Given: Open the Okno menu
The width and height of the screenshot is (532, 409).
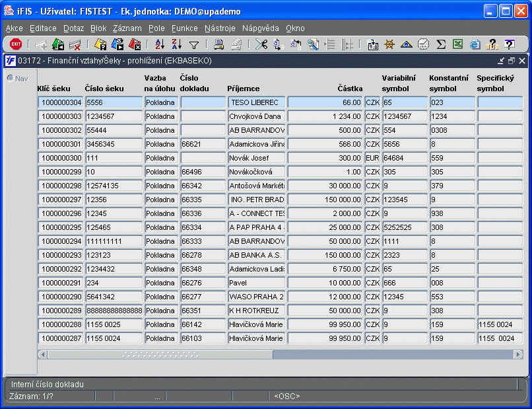Looking at the screenshot, I should pyautogui.click(x=295, y=28).
